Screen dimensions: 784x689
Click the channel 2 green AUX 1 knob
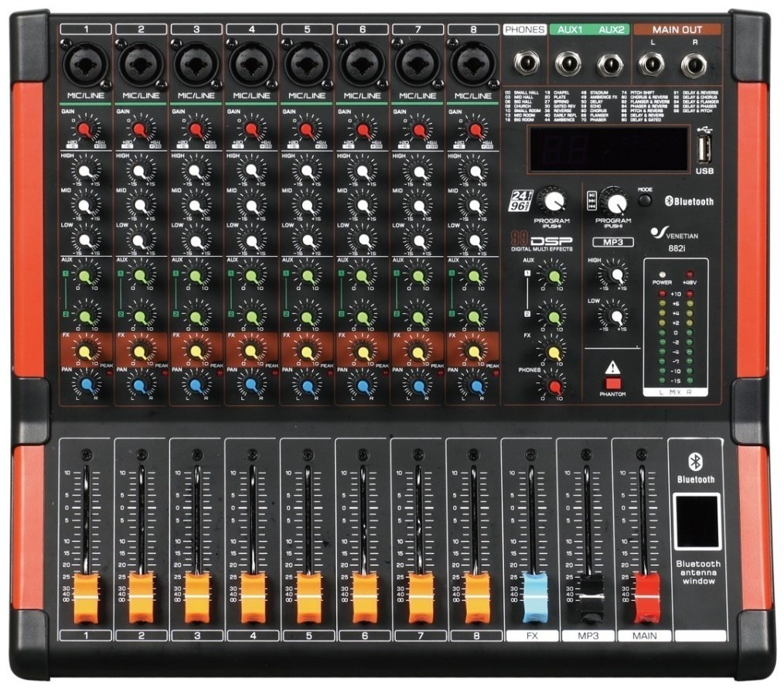140,276
